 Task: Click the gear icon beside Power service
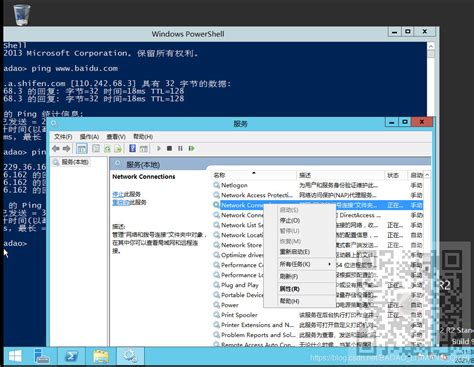pyautogui.click(x=216, y=305)
